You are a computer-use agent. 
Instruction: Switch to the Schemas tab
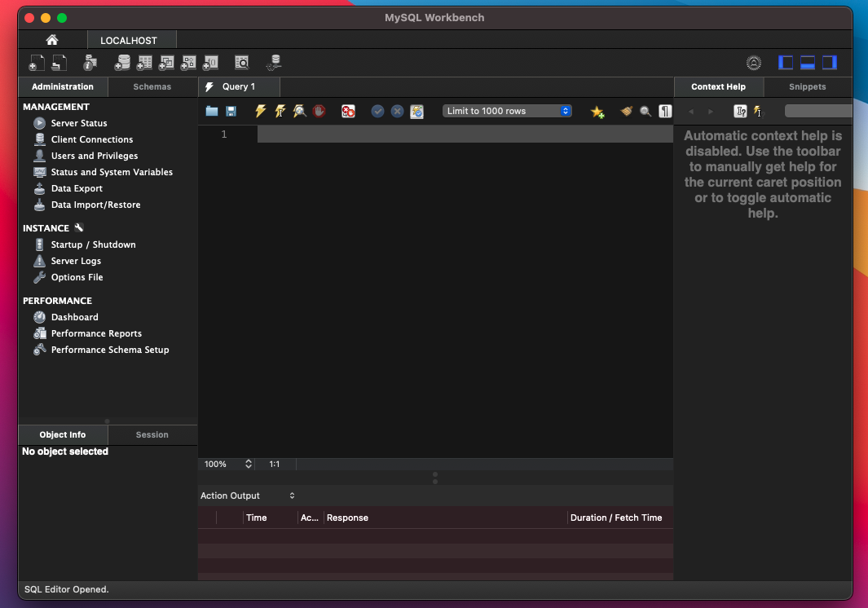coord(152,87)
